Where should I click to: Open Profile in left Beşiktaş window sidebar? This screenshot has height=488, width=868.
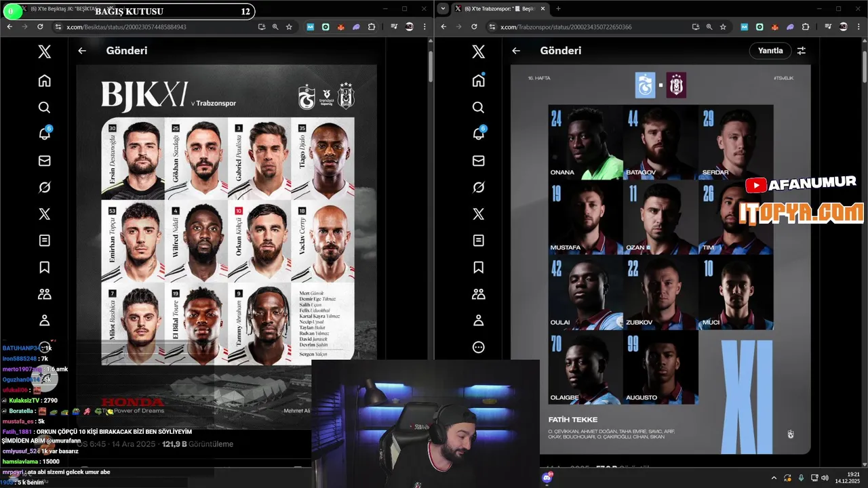click(x=44, y=320)
